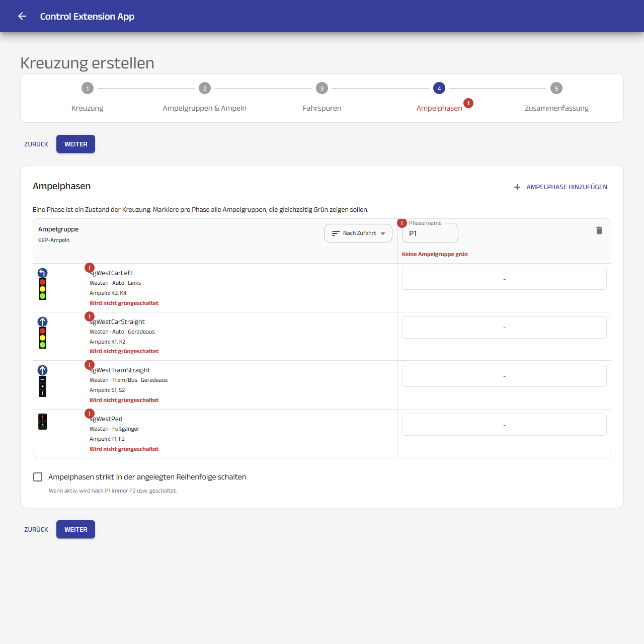Click the sgWestCarLeft left-turn traffic light icon

(43, 284)
